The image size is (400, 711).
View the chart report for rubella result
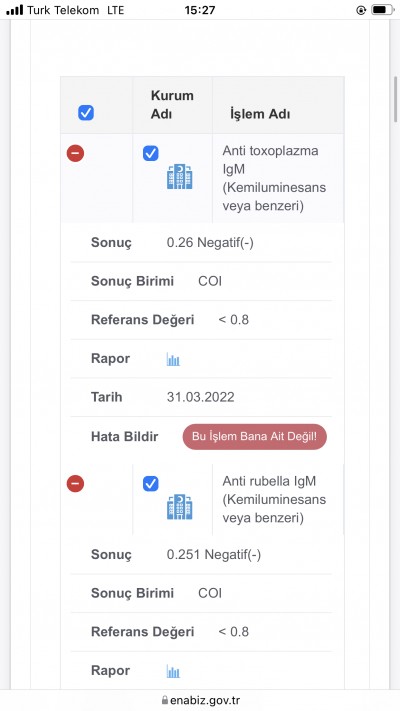pyautogui.click(x=173, y=672)
